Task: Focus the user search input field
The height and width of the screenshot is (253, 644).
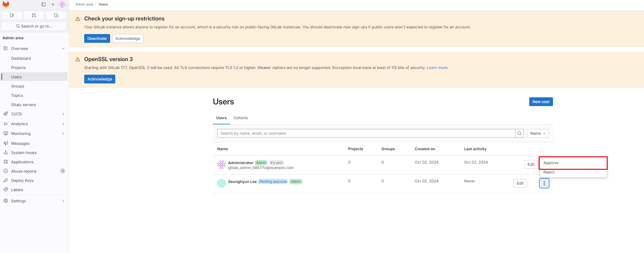Action: coord(366,133)
